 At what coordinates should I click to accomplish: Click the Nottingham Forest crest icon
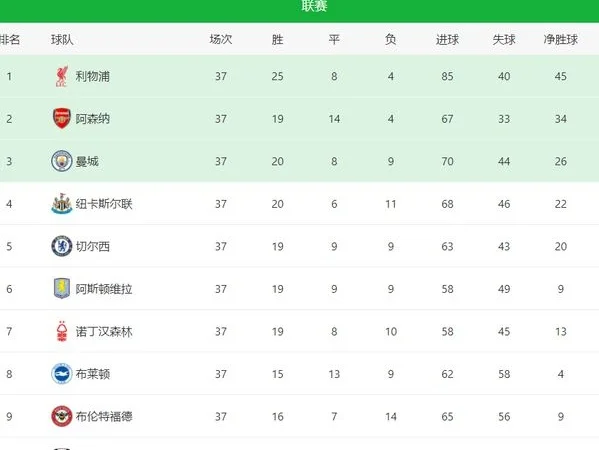(62, 331)
